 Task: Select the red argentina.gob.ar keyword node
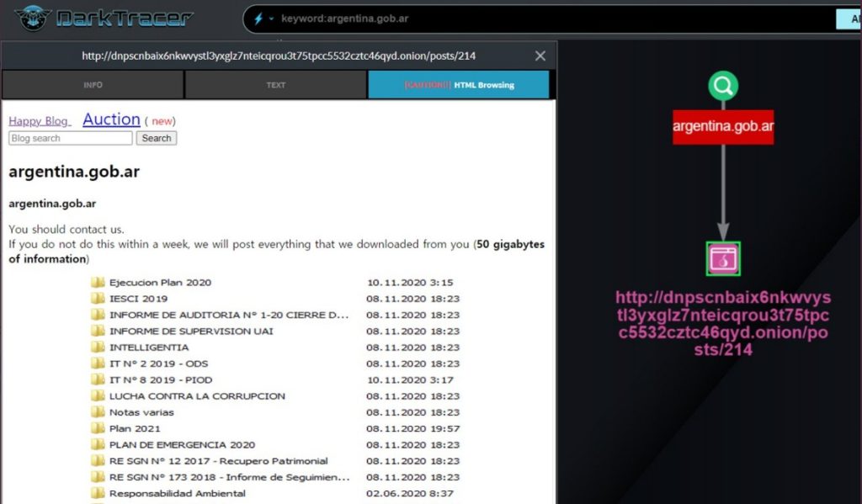(x=722, y=127)
